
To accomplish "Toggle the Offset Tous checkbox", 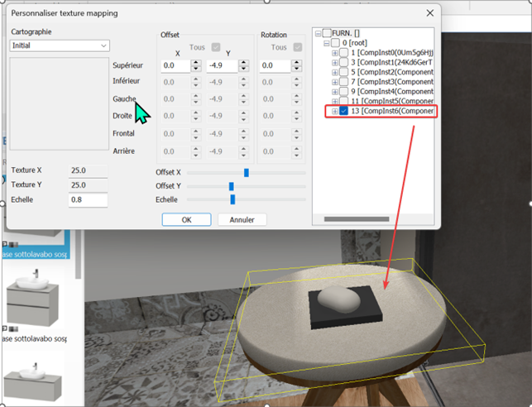I will [216, 47].
